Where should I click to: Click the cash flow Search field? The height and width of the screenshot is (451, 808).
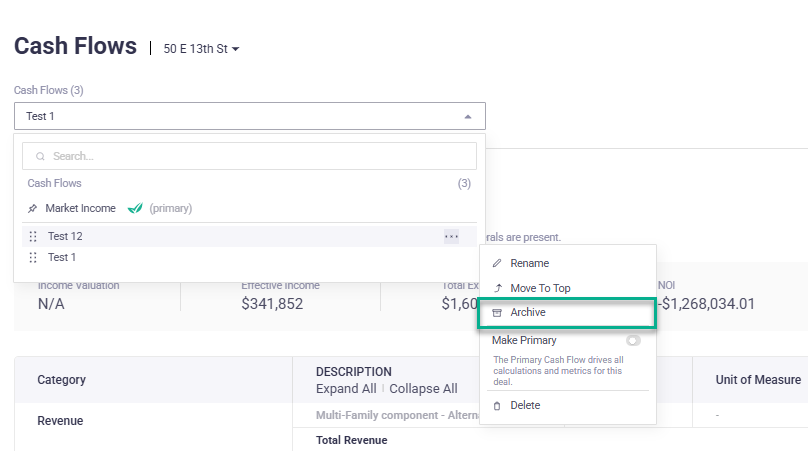coord(250,156)
